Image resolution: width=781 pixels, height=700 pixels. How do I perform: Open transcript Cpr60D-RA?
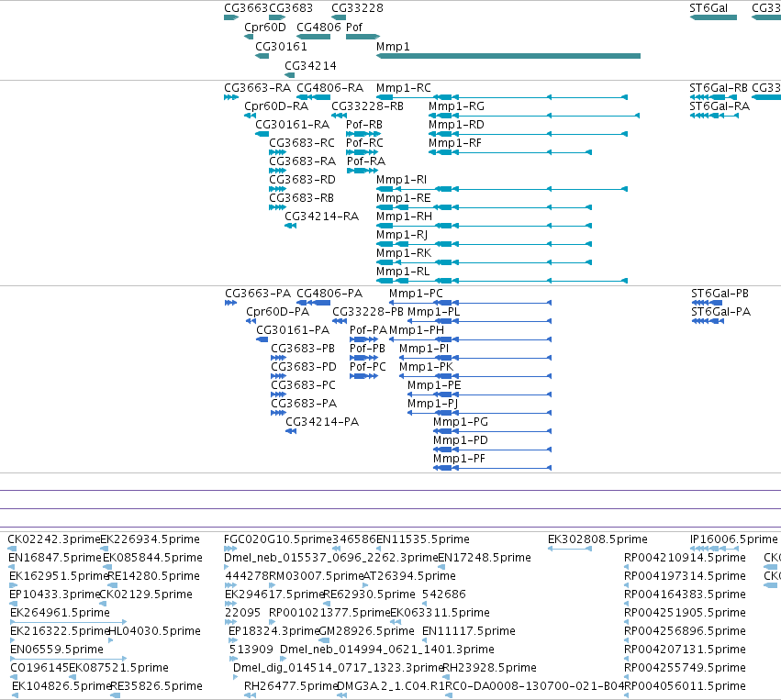coord(276,106)
